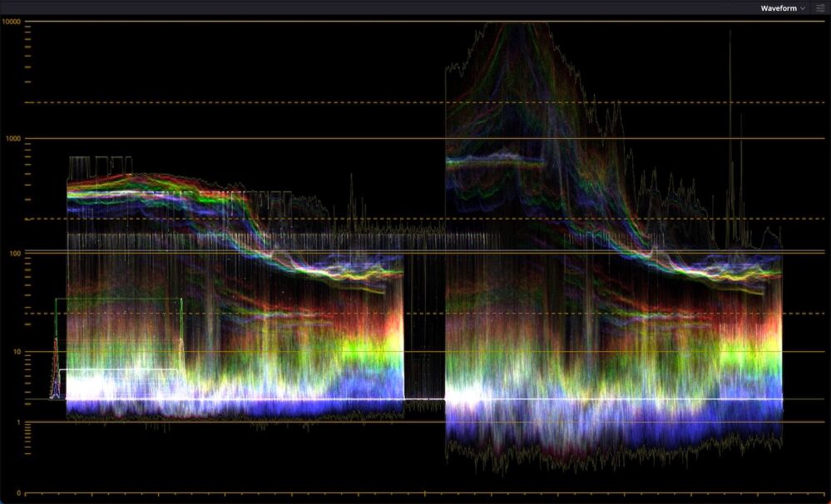The width and height of the screenshot is (831, 504).
Task: Click the 1 nit scale label
Action: click(18, 422)
